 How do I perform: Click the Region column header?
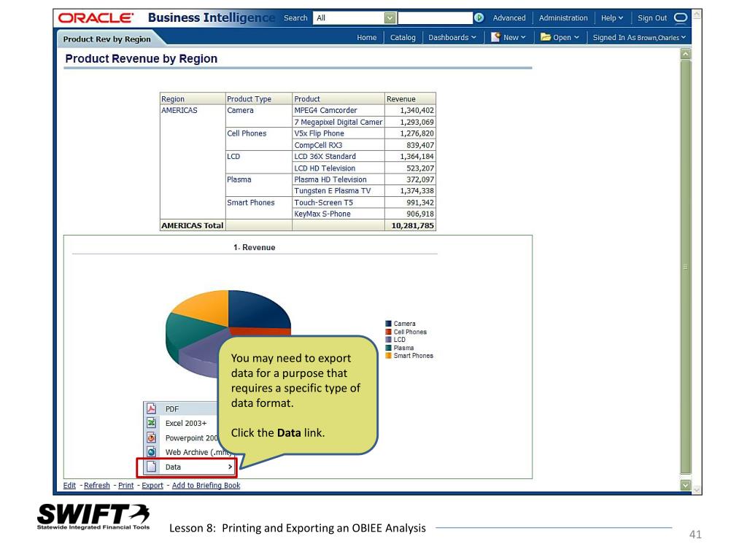coord(193,98)
